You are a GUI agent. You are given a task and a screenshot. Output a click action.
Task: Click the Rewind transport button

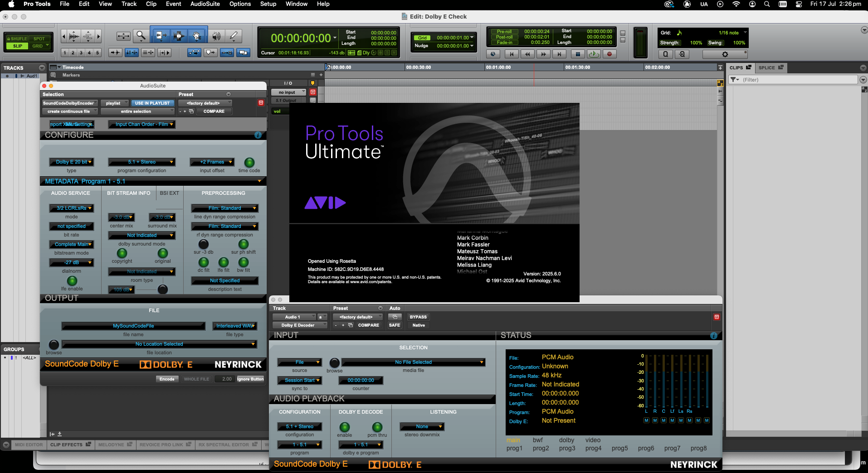click(527, 54)
